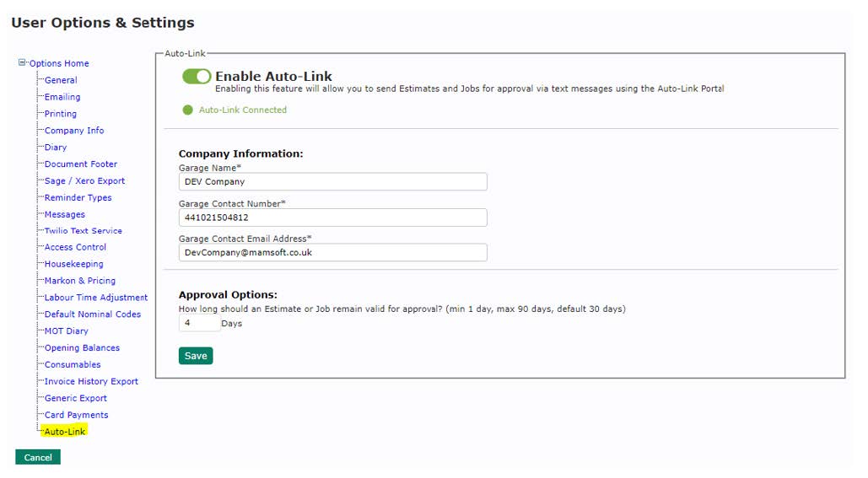
Task: Click the Garage Contact Email Address field
Action: pos(332,252)
